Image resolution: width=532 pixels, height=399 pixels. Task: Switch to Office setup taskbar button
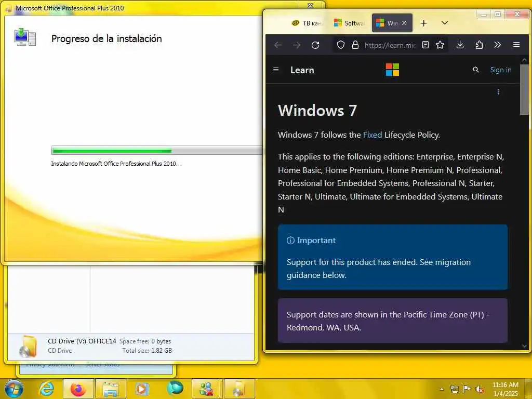239,389
